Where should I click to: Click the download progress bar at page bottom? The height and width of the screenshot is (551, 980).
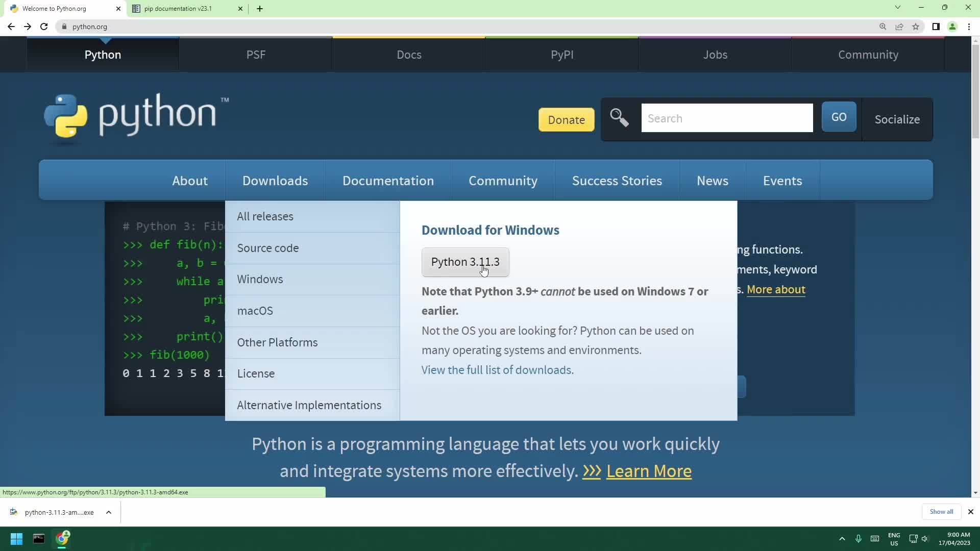tap(162, 492)
